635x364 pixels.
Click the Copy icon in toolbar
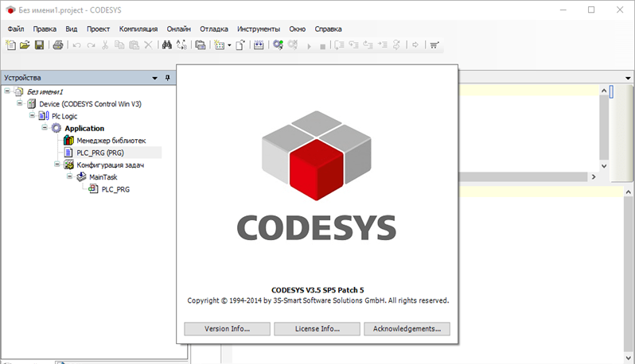click(x=119, y=45)
